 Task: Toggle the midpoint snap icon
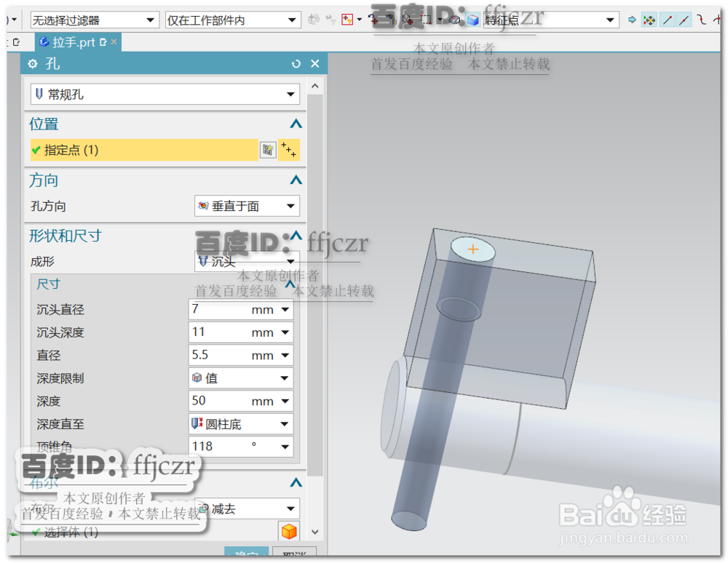click(684, 20)
